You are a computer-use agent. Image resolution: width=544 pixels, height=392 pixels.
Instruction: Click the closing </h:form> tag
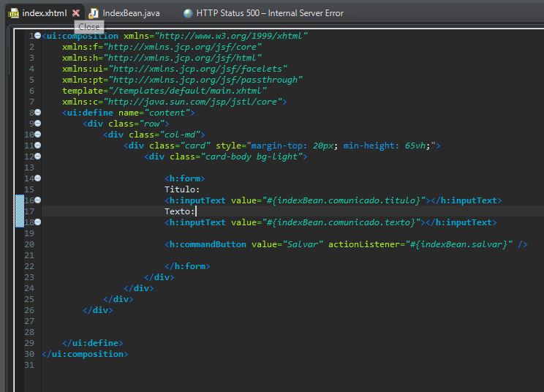point(187,266)
